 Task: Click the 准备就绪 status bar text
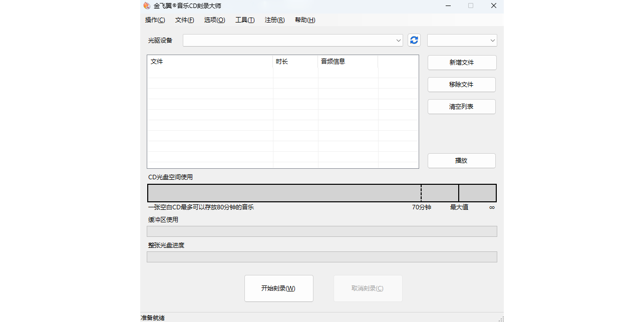pyautogui.click(x=153, y=317)
